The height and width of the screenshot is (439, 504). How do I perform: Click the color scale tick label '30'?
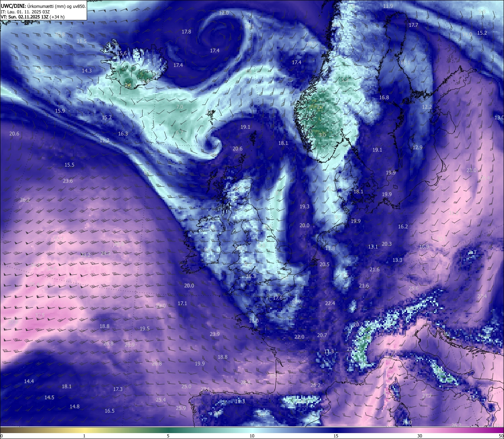(x=420, y=436)
